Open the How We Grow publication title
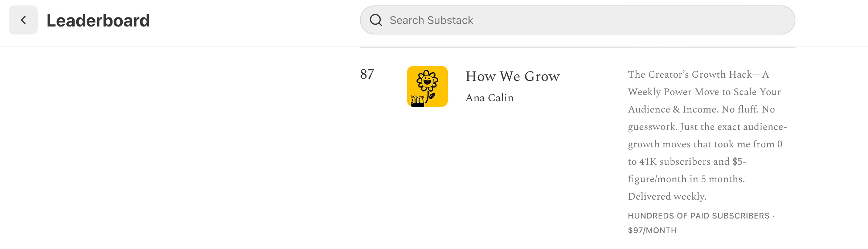 tap(512, 76)
